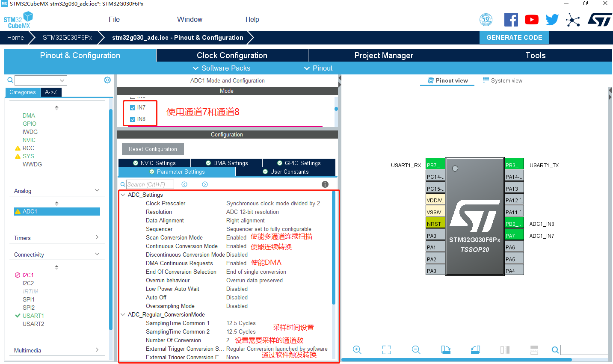Image resolution: width=613 pixels, height=364 pixels.
Task: Click the 10-year anniversary badge icon
Action: 486,20
